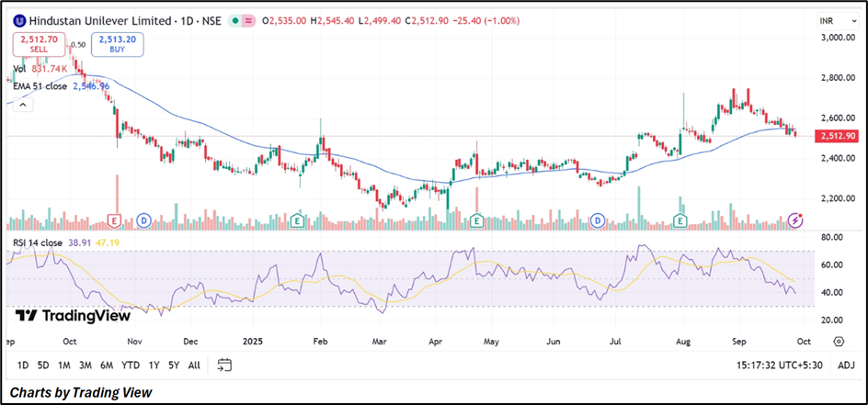Select the Vol 831.74K indicator legend
868x405 pixels.
pos(40,69)
